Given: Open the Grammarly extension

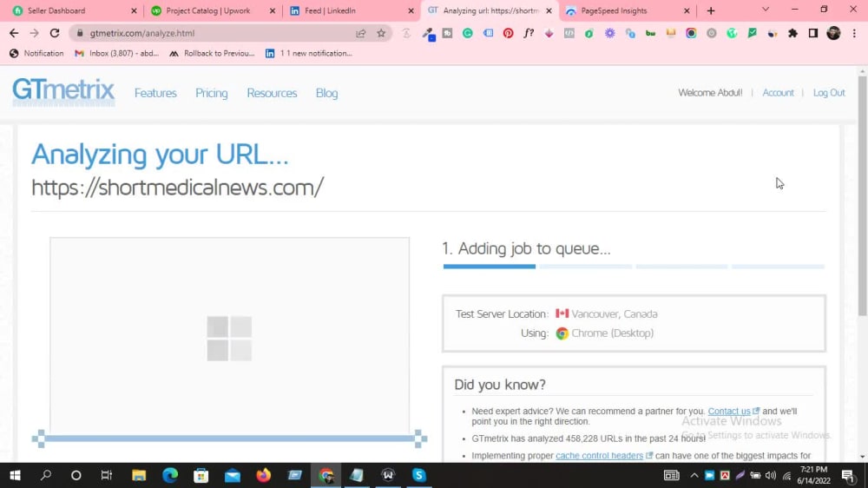Looking at the screenshot, I should [468, 33].
